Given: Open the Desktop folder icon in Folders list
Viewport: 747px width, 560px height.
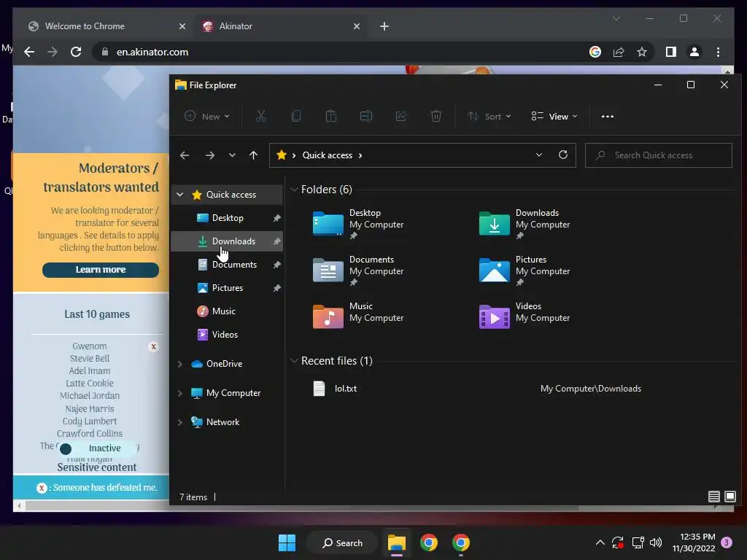Looking at the screenshot, I should point(328,223).
